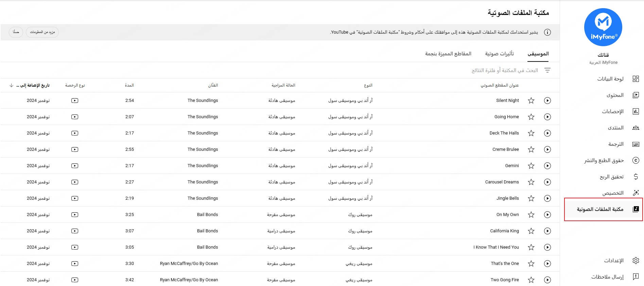This screenshot has height=286, width=644.
Task: Star the Going Home track
Action: pos(531,117)
